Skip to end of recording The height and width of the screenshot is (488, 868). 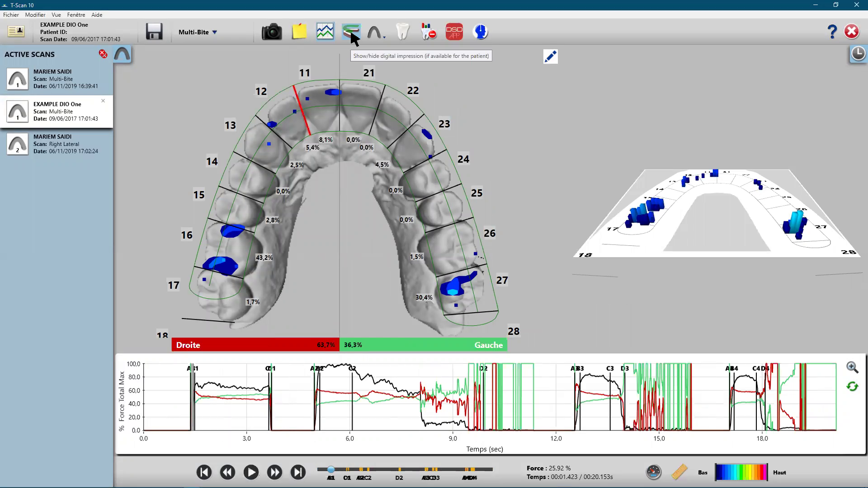tap(298, 472)
